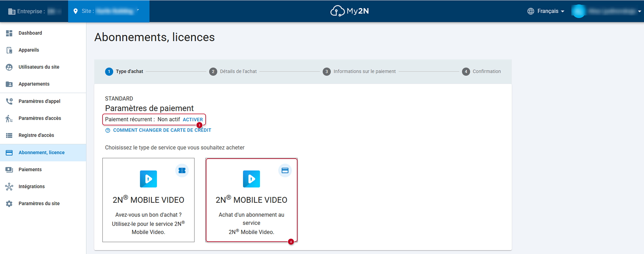Image resolution: width=644 pixels, height=254 pixels.
Task: Click ACTIVER to enable recurring payment
Action: 193,120
